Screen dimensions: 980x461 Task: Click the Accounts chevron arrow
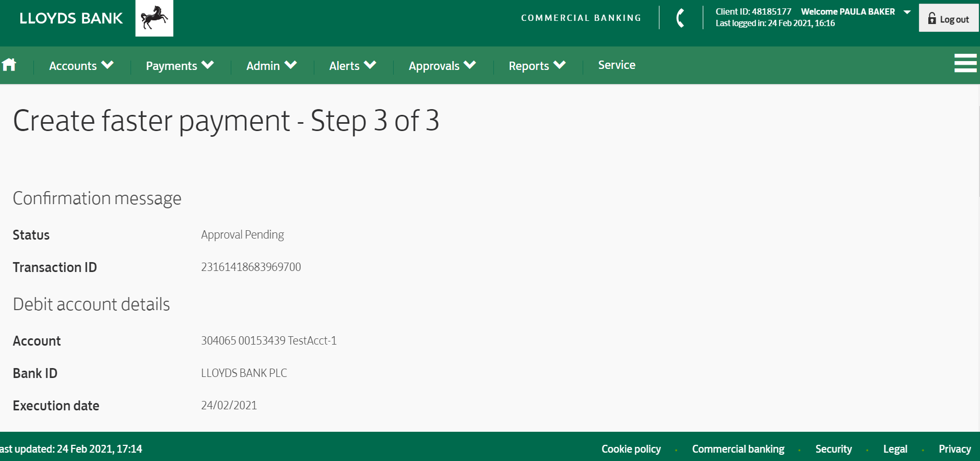[x=108, y=65]
